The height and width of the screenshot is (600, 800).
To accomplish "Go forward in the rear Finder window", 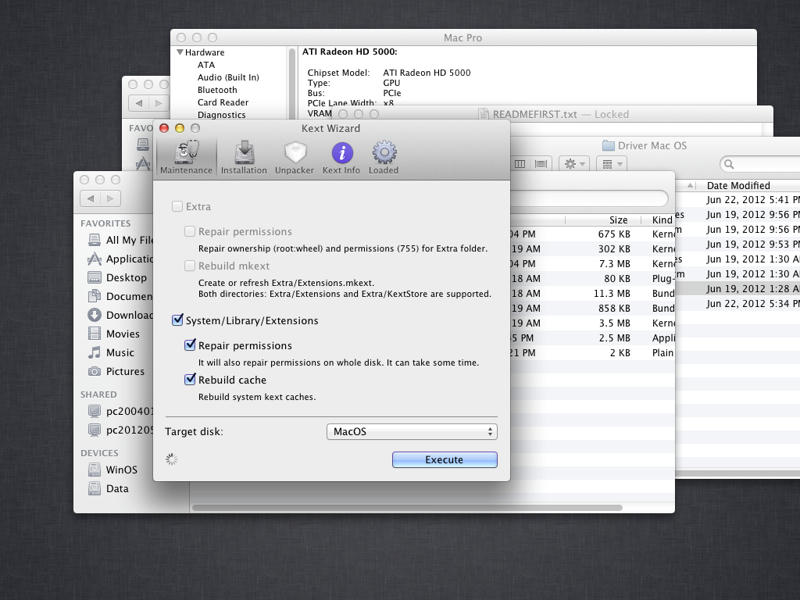I will 159,103.
